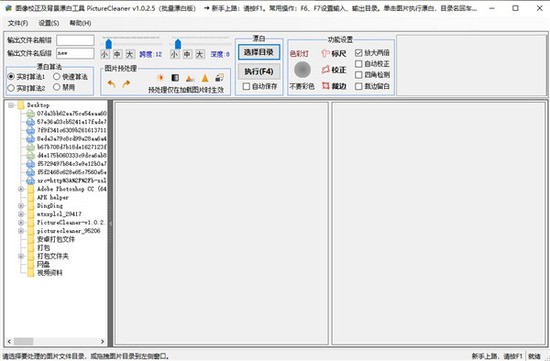Viewport: 550px width, 361px height.
Task: Select the 标尺 ruler tool
Action: point(334,54)
